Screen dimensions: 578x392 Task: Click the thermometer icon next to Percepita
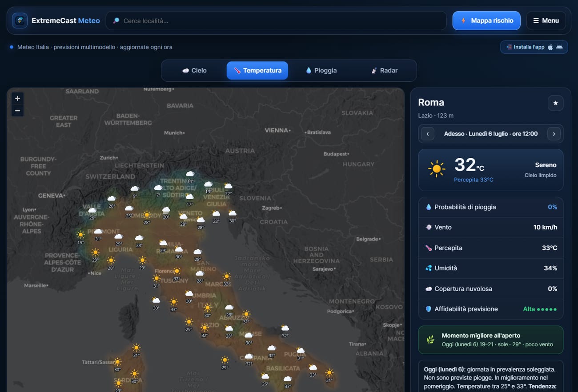(x=429, y=248)
